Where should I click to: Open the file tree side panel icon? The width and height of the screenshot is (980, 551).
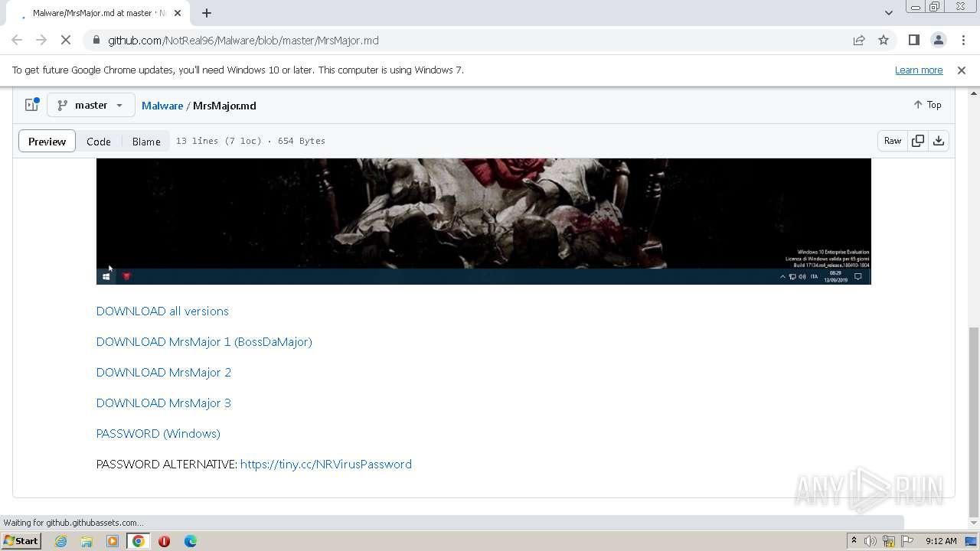click(31, 105)
